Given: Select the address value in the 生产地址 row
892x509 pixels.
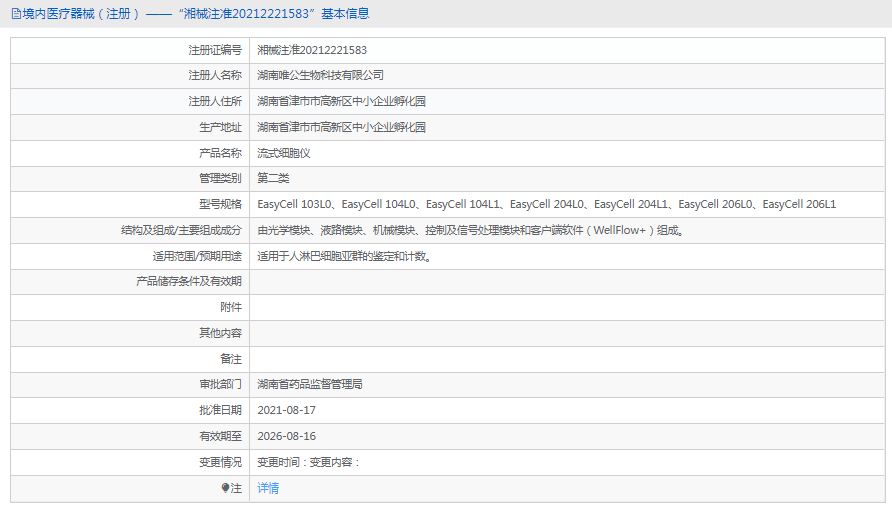Looking at the screenshot, I should tap(341, 127).
